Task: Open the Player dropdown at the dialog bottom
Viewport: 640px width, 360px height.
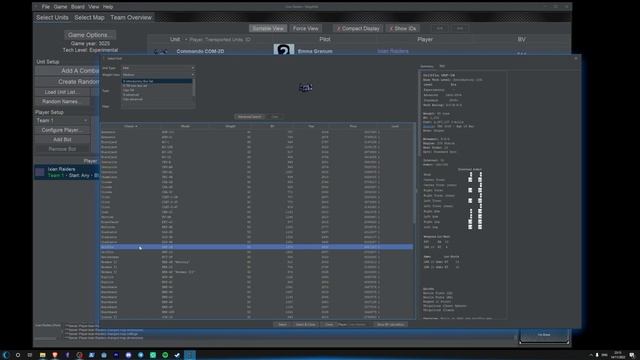Action: click(x=360, y=324)
